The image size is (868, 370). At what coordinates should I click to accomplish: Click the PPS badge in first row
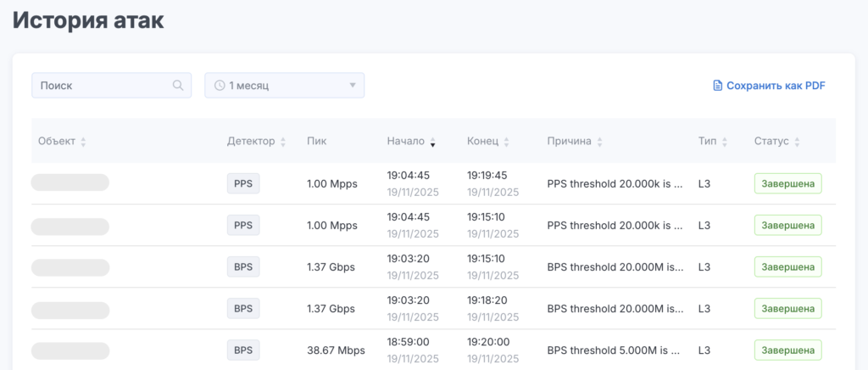pyautogui.click(x=243, y=183)
